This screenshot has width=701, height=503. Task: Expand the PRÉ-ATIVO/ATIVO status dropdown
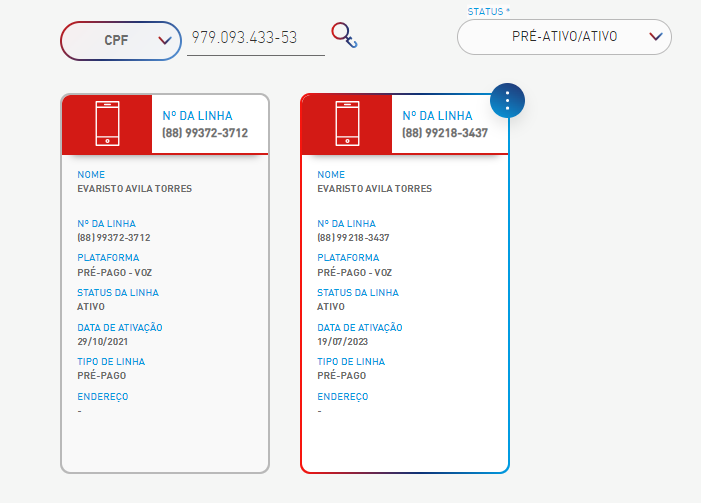(x=564, y=37)
